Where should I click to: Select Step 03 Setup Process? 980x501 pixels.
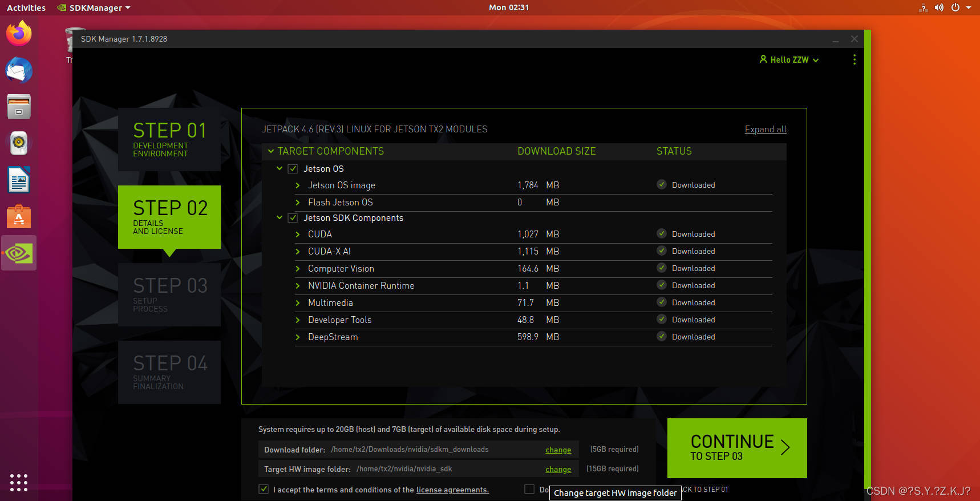[169, 294]
